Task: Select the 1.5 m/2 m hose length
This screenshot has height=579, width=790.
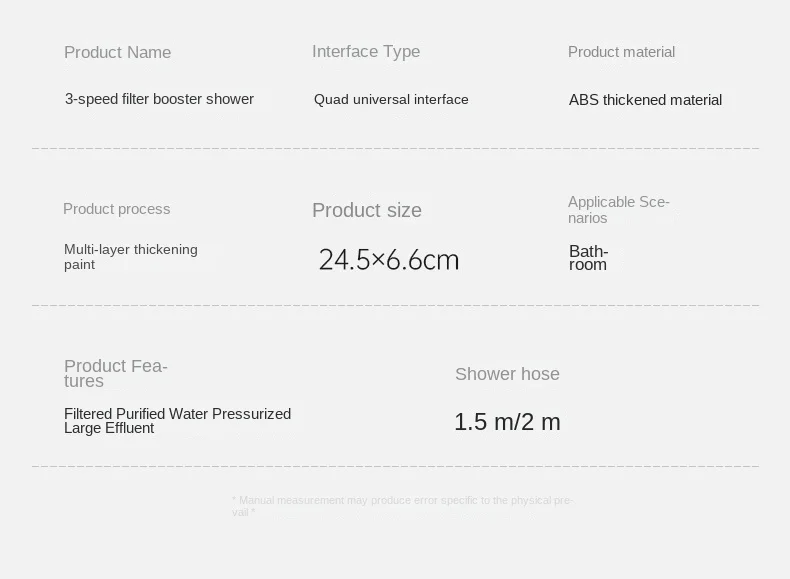Action: pos(507,422)
